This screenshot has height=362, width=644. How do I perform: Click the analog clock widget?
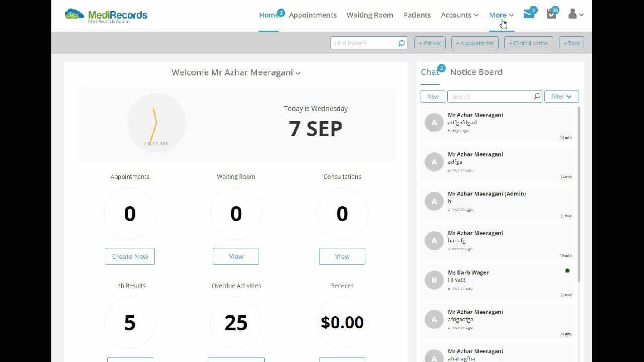[x=156, y=123]
